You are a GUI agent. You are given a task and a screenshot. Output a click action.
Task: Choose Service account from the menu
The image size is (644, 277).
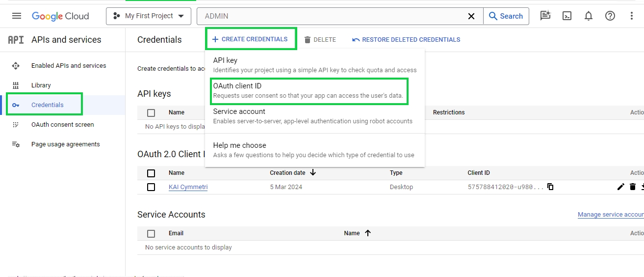pos(239,111)
